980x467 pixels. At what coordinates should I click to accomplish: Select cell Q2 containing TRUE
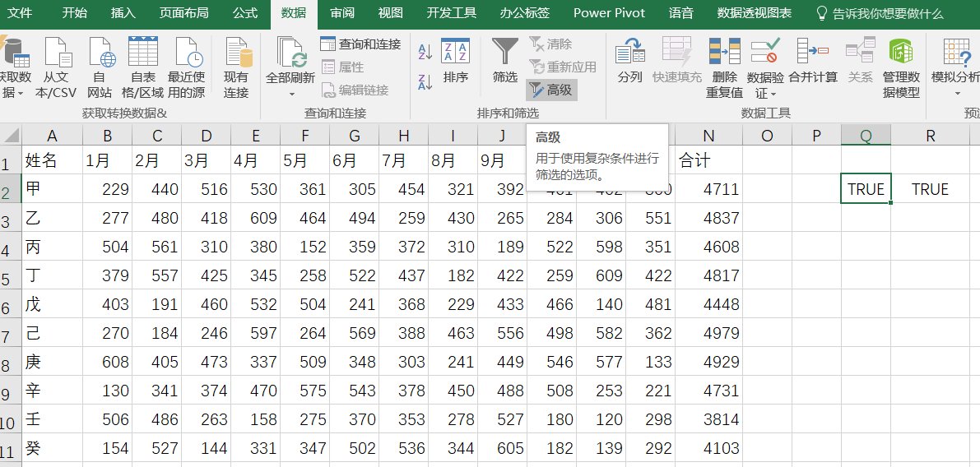point(866,188)
